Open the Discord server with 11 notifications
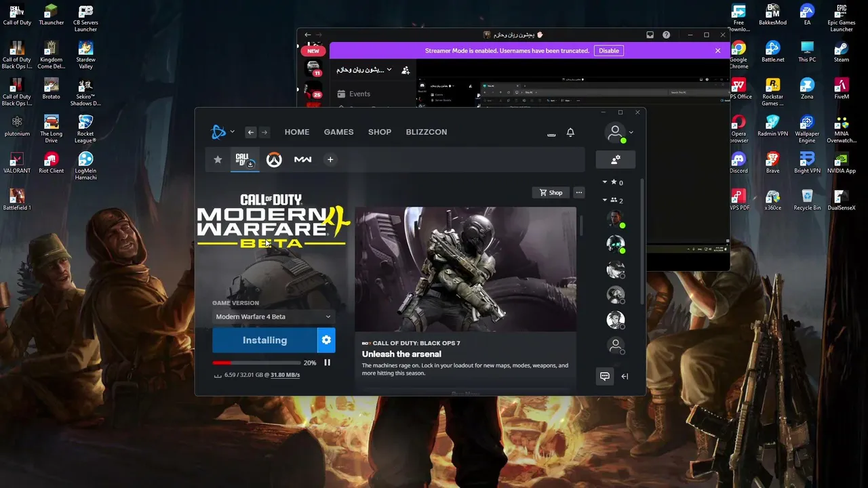The height and width of the screenshot is (488, 868). coord(313,68)
